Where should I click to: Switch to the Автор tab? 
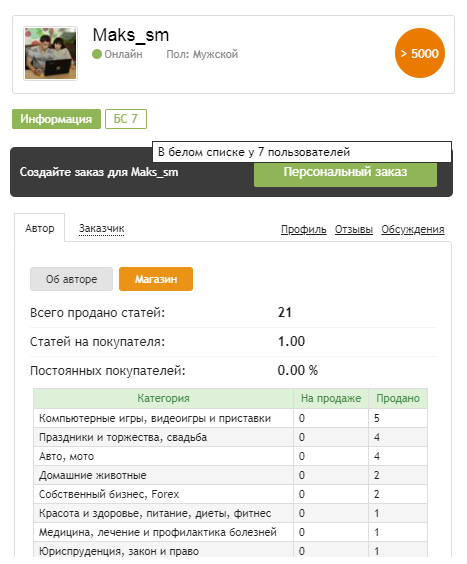click(40, 228)
